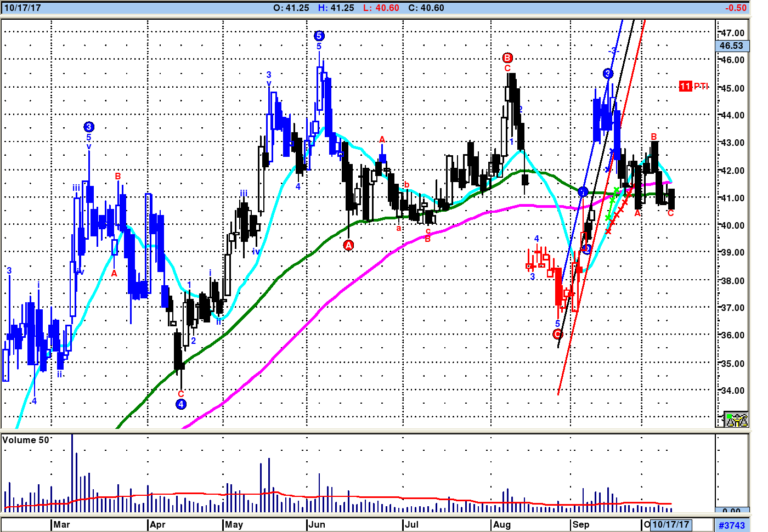
Task: Click the blue -3- wave projection label
Action: click(x=613, y=50)
